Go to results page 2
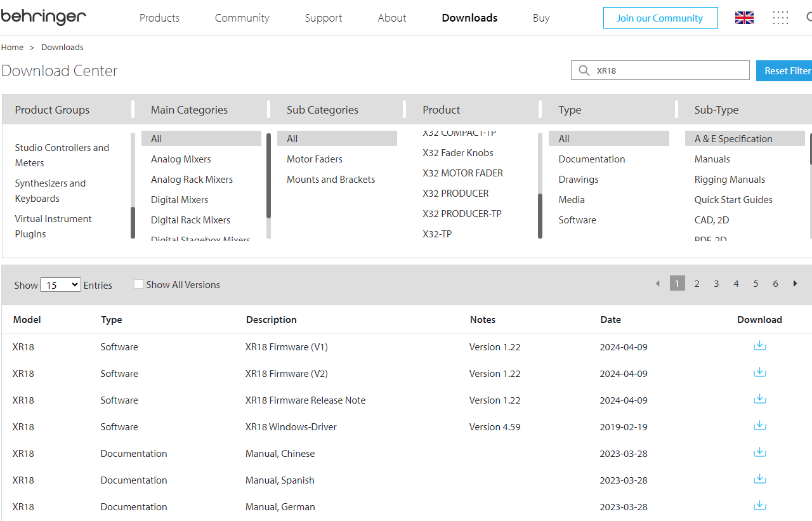Image resolution: width=812 pixels, height=521 pixels. coord(697,284)
